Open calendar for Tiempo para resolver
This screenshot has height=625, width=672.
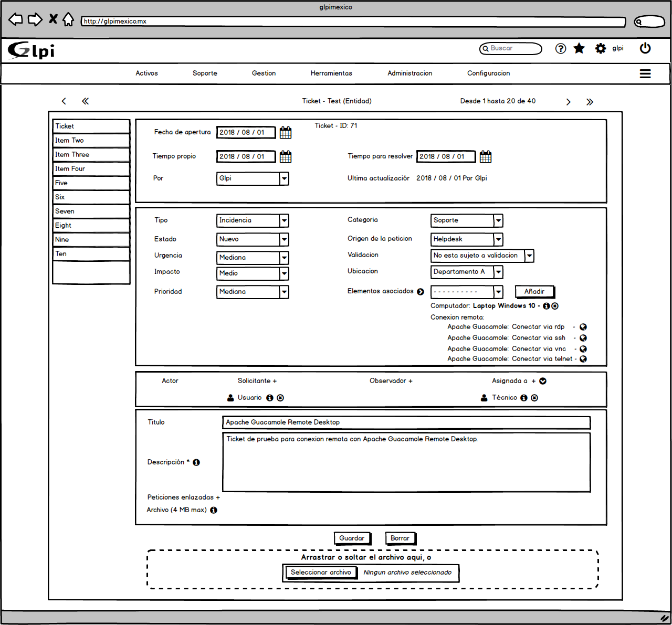(x=486, y=156)
